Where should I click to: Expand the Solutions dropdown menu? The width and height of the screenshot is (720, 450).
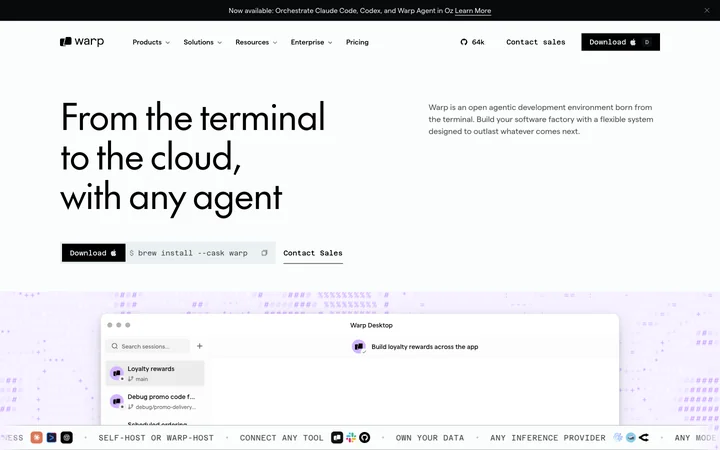(202, 42)
